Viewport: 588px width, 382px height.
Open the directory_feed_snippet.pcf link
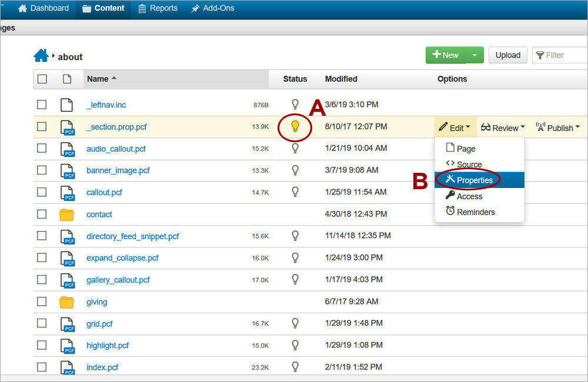(x=133, y=237)
